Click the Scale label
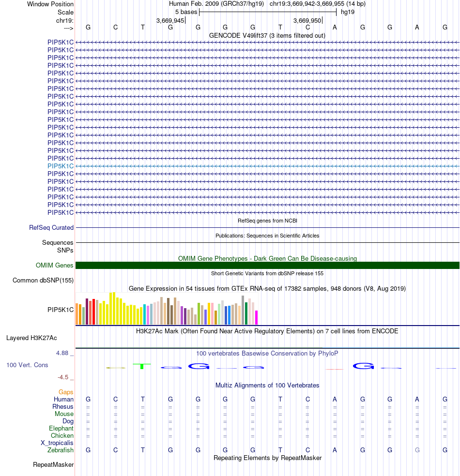 [x=66, y=12]
